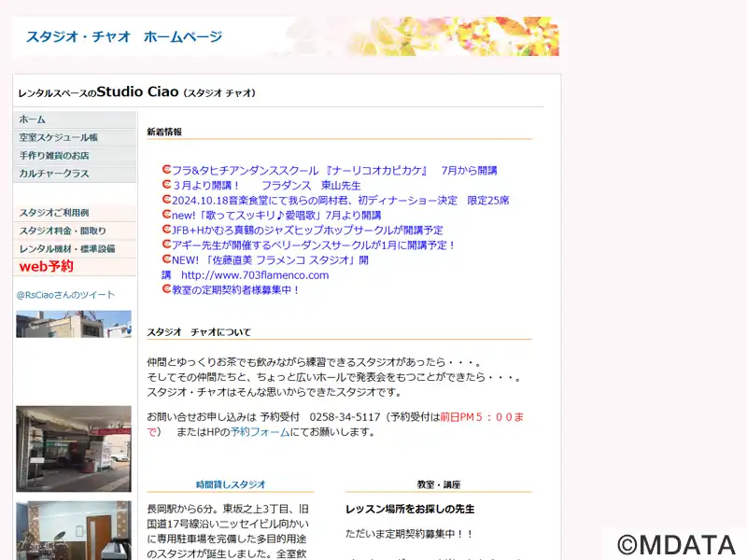Click the red icon next to 教室の定期契約者様募集中
This screenshot has height=560, width=747.
click(x=166, y=289)
